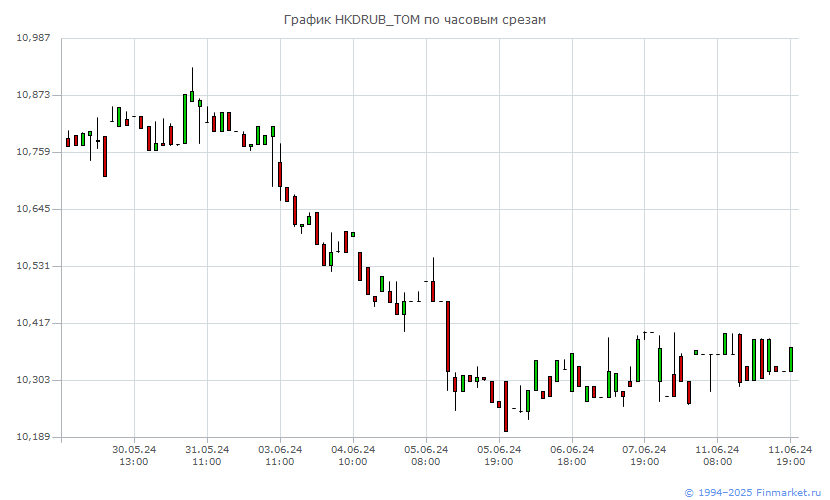Click the chart title 'График HKDRUB_TOM по часовым срезам'

[x=414, y=20]
